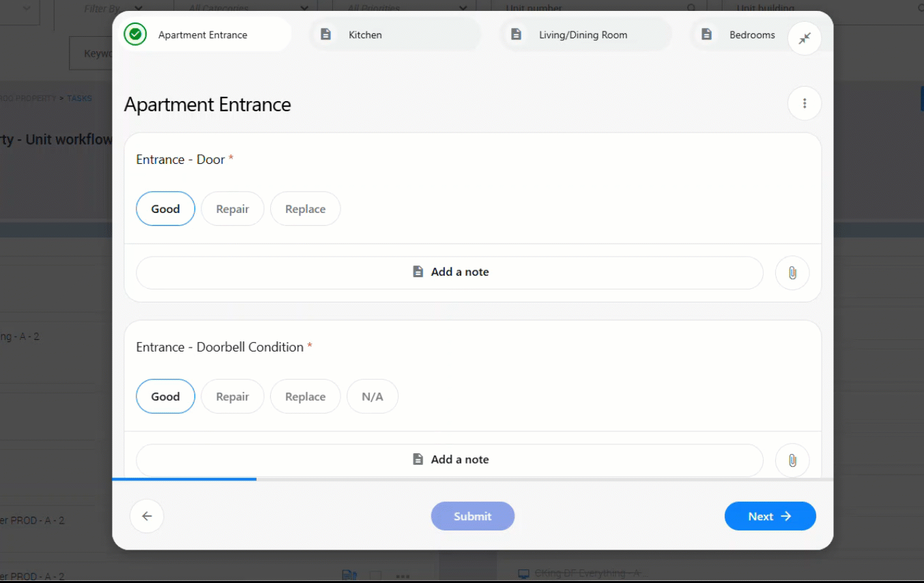The width and height of the screenshot is (924, 583).
Task: Select Good for Entrance Door
Action: click(x=165, y=209)
